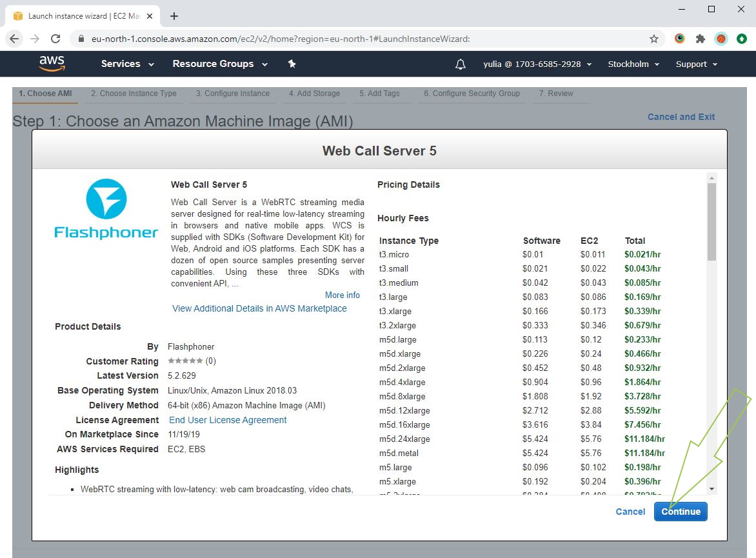The height and width of the screenshot is (558, 756).
Task: Bookmark this page with star icon
Action: (x=654, y=39)
